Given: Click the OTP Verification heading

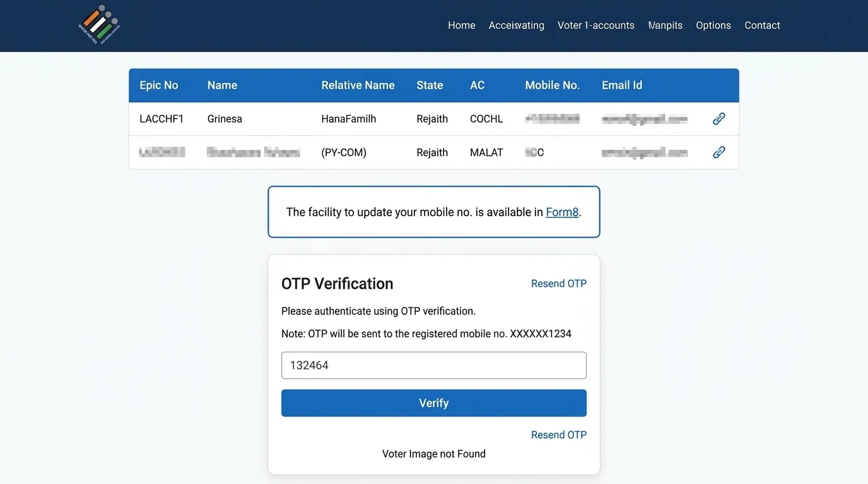Looking at the screenshot, I should pyautogui.click(x=337, y=284).
